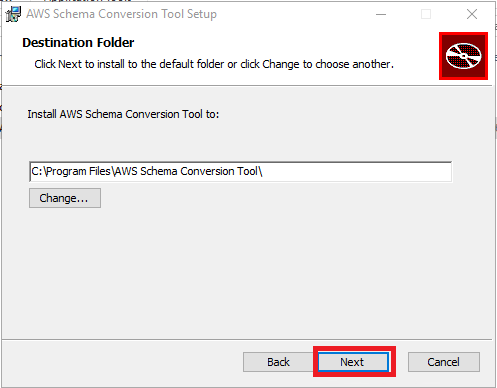Click the 'Program Files' part of the install path
This screenshot has width=497, height=388.
click(x=79, y=171)
